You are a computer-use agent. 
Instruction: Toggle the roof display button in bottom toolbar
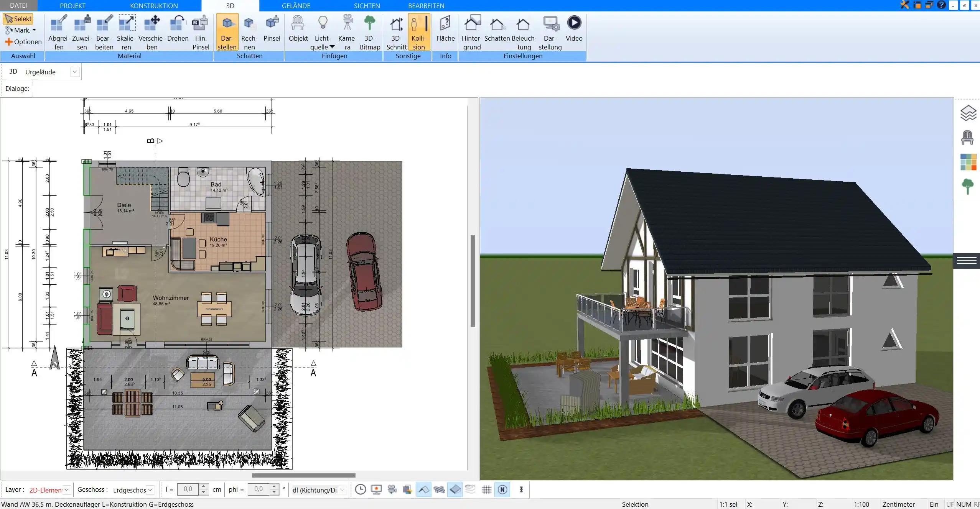point(423,489)
